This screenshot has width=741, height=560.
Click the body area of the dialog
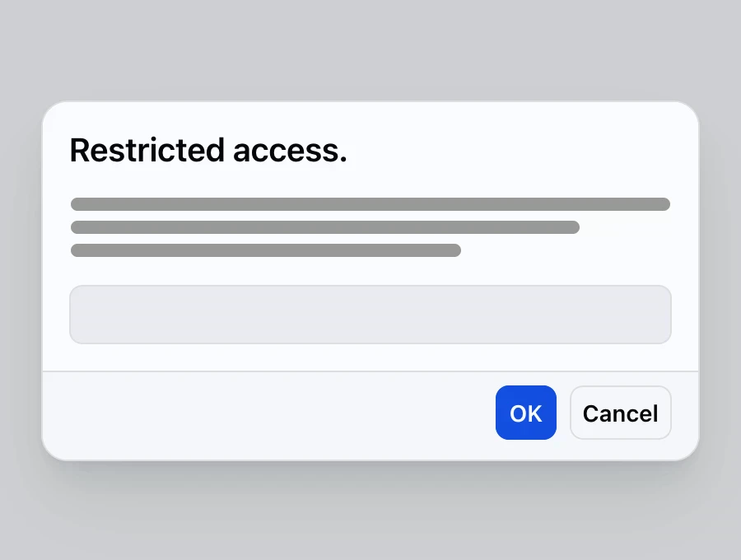[x=370, y=272]
